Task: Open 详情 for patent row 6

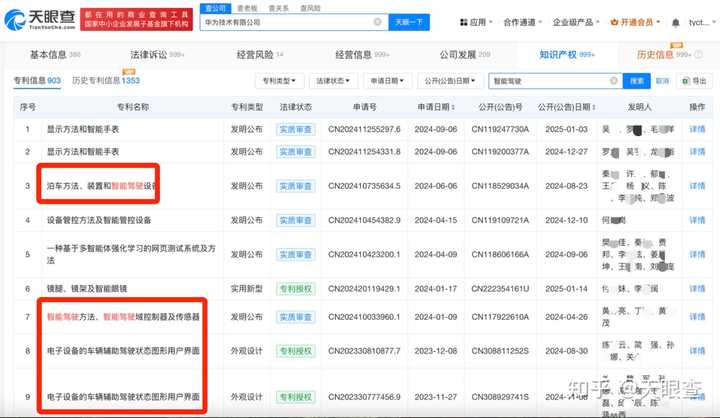Action: point(697,288)
